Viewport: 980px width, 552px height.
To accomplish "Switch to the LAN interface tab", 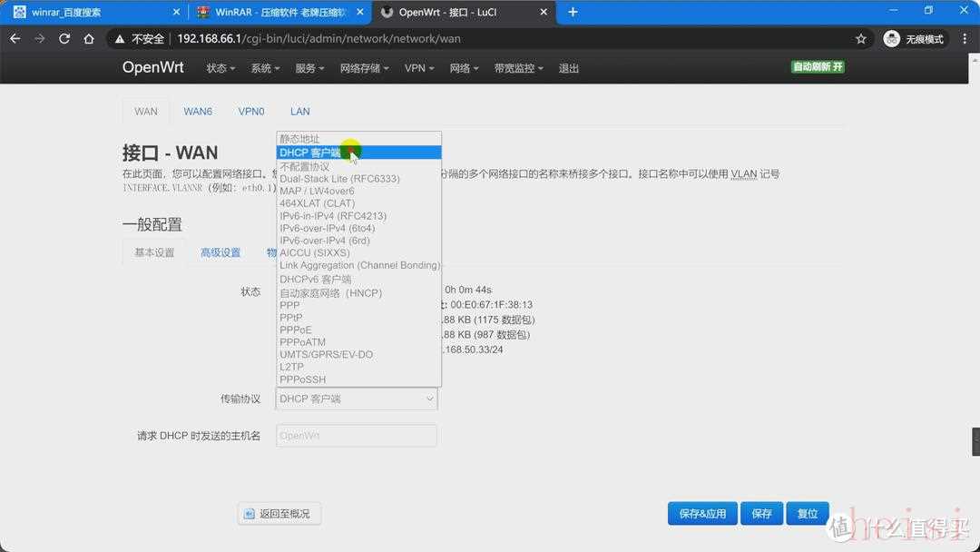I will 299,112.
